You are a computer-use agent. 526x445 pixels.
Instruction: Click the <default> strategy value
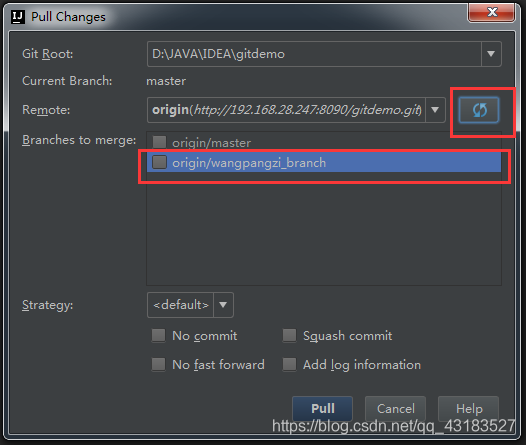pyautogui.click(x=180, y=305)
